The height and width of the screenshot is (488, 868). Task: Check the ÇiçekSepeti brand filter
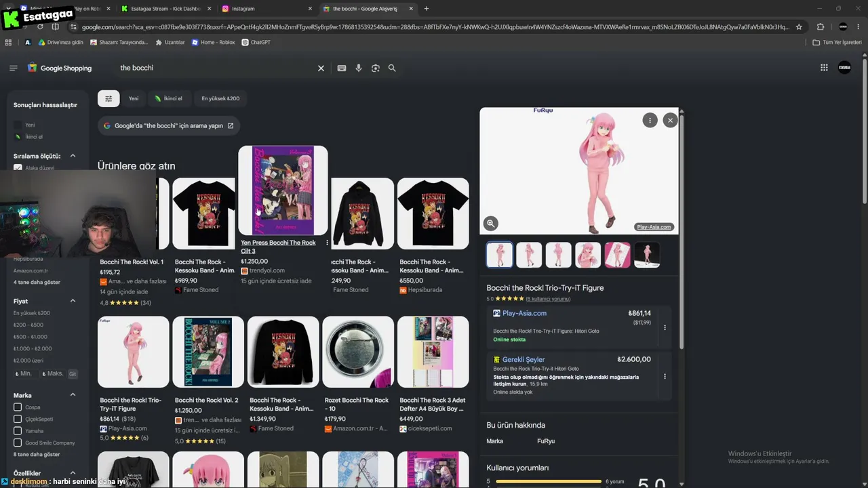point(18,419)
